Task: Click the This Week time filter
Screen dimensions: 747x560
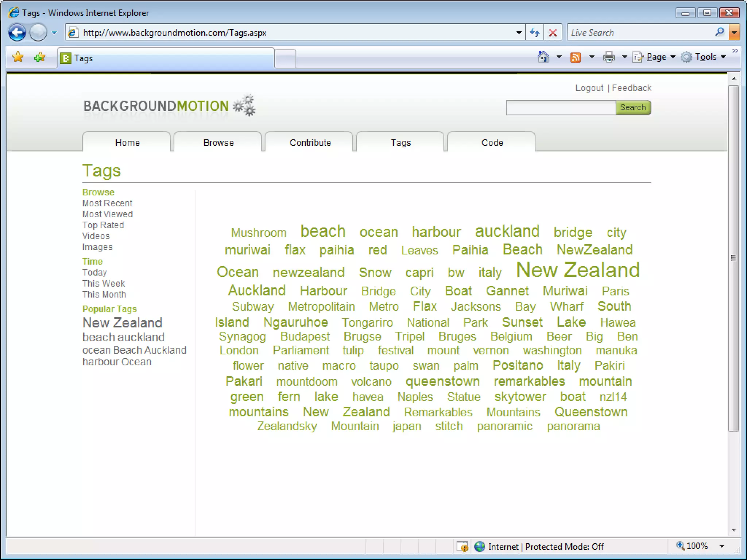Action: (x=104, y=283)
